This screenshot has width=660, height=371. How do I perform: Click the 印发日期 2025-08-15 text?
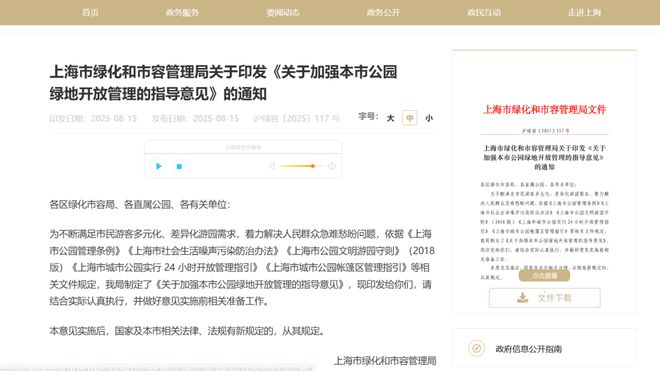pos(93,118)
